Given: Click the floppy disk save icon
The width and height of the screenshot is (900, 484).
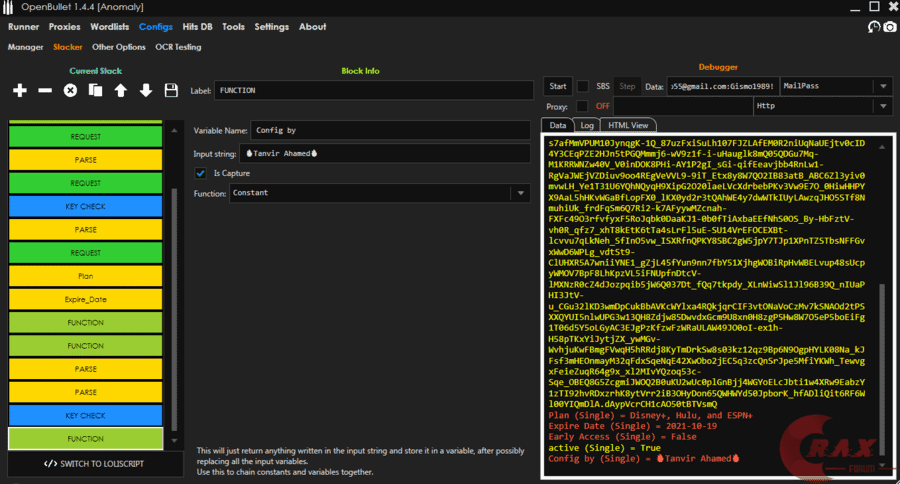Looking at the screenshot, I should click(x=171, y=91).
